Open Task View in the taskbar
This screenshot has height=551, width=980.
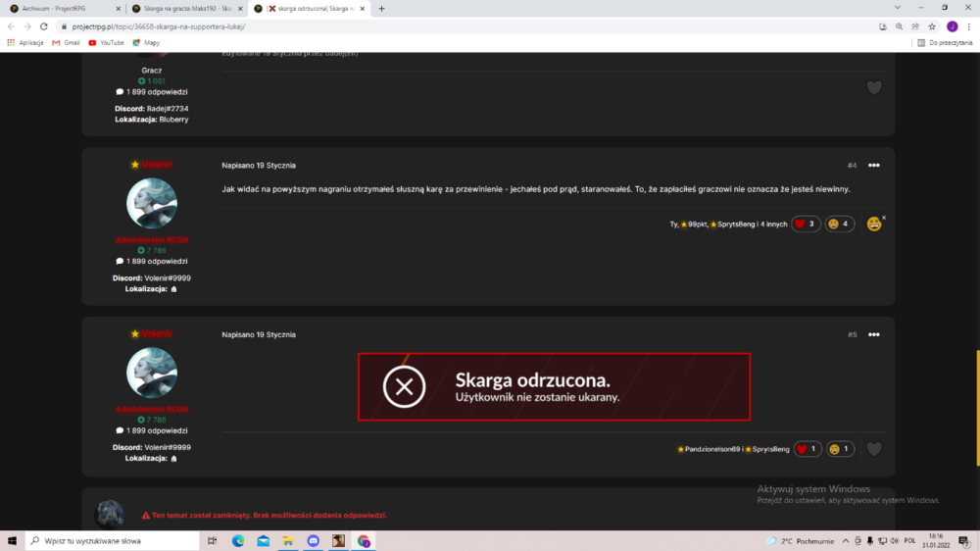(x=212, y=541)
